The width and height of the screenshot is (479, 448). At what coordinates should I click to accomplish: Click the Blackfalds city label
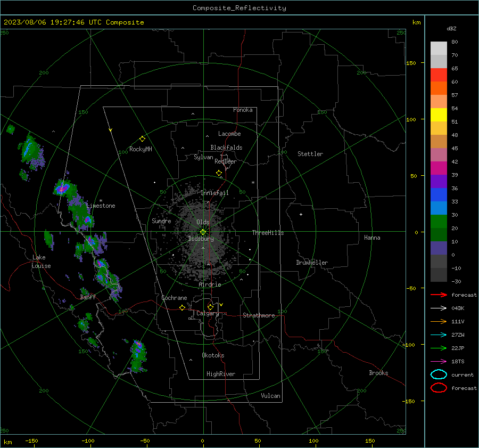[226, 148]
